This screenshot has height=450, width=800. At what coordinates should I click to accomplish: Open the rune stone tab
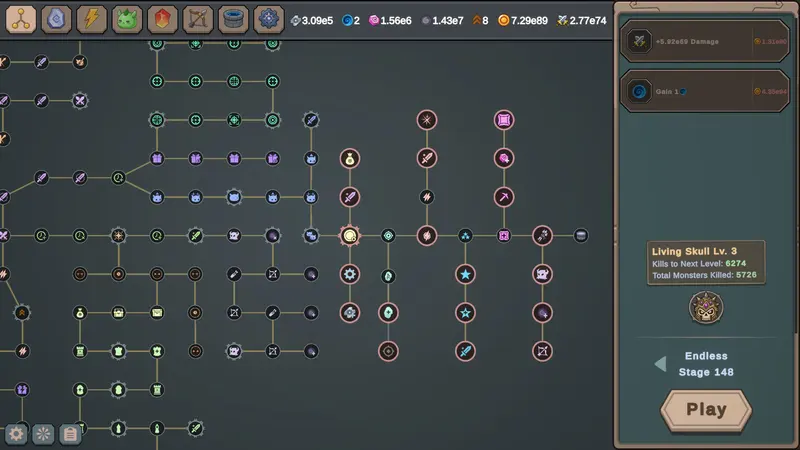(x=56, y=19)
